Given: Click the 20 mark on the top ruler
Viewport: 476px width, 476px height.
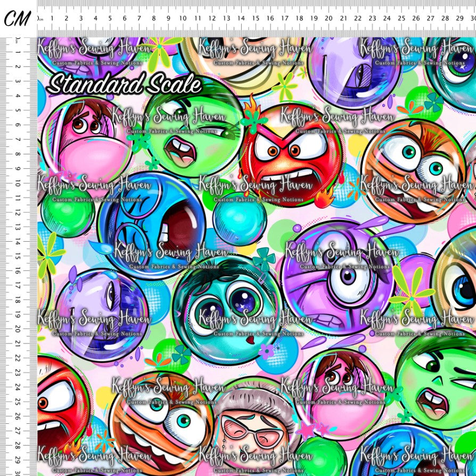Looking at the screenshot, I should 329,19.
